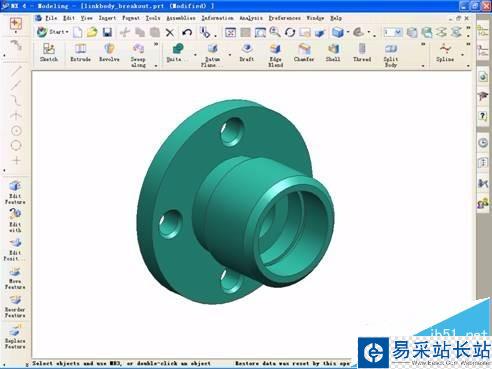
Task: Click the Edit with Rollback icon
Action: [x=15, y=221]
